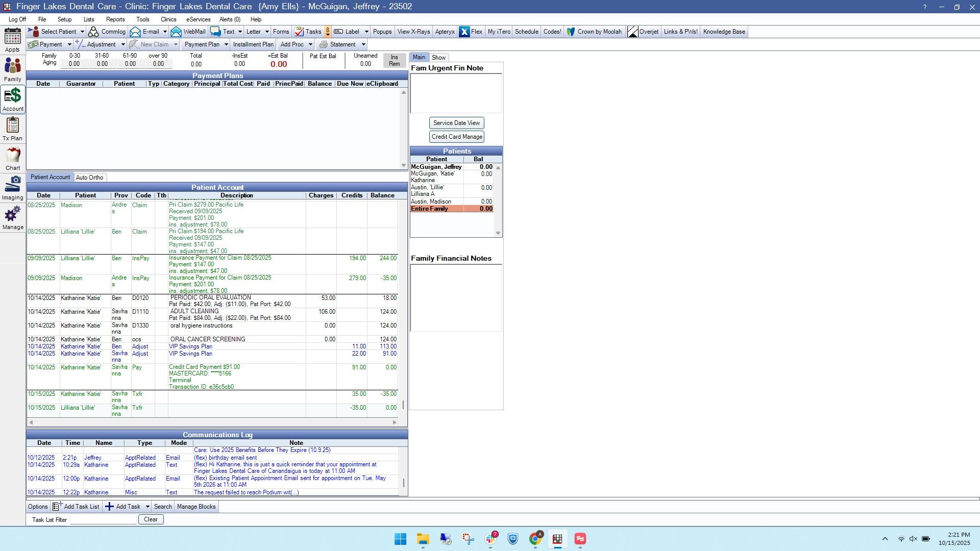Open WebMail from the toolbar
This screenshot has height=551, width=980.
click(x=188, y=32)
